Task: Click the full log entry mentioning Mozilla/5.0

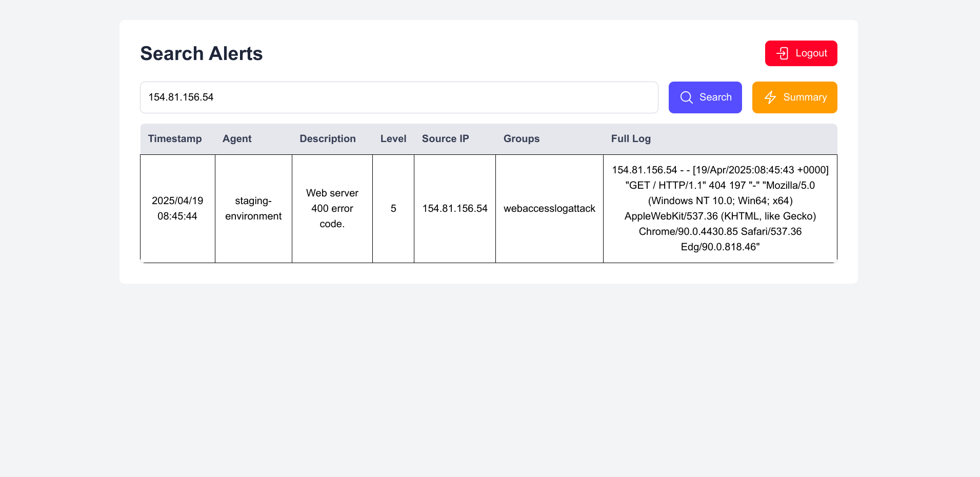Action: point(720,209)
